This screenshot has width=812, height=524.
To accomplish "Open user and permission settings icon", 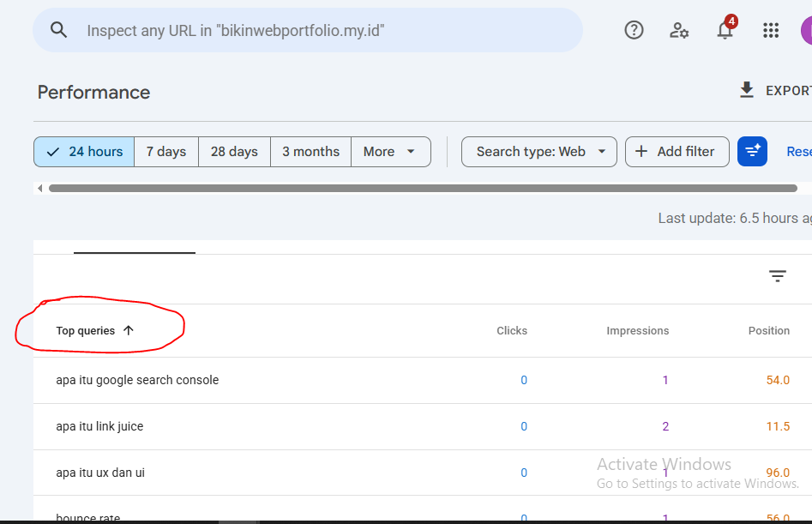I will pyautogui.click(x=679, y=30).
